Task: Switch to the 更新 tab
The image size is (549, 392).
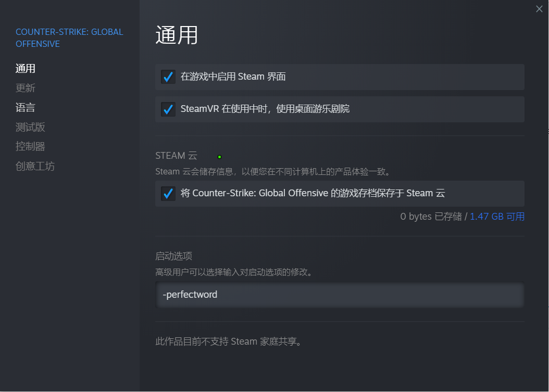Action: coord(25,88)
